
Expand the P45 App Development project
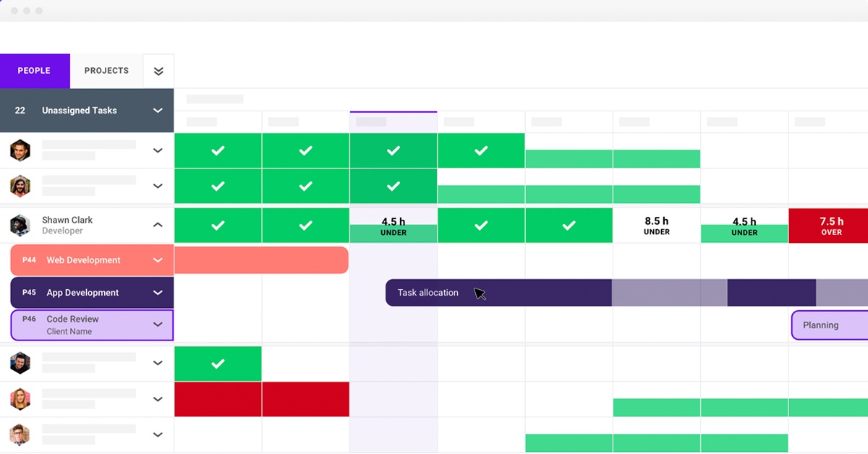coord(158,292)
